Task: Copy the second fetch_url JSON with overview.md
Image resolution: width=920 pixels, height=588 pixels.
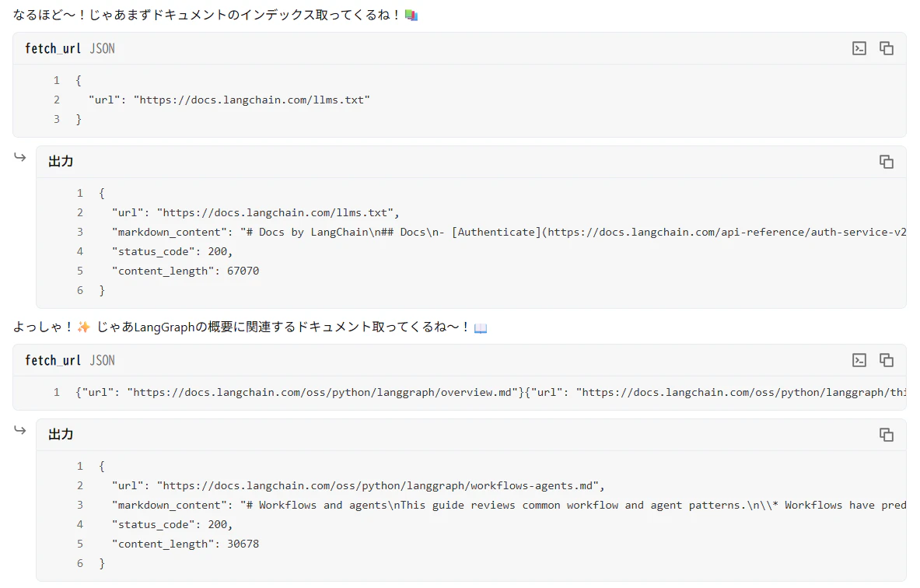Action: coord(886,360)
